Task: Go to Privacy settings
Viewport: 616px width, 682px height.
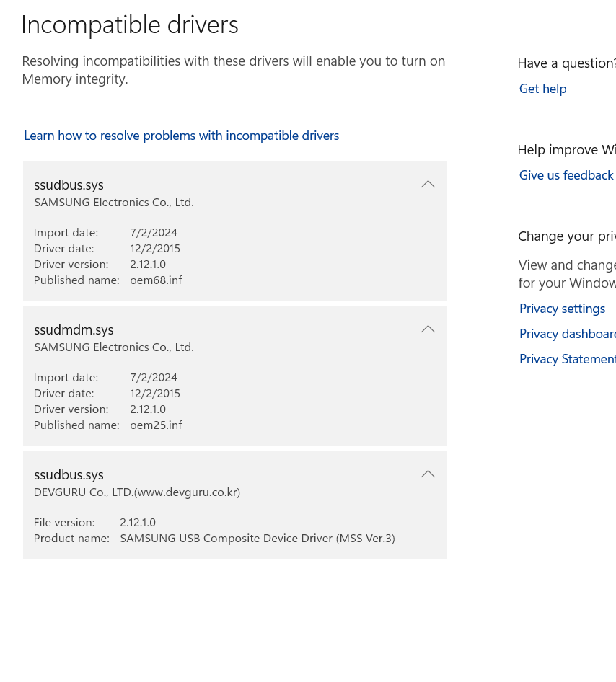Action: [x=562, y=309]
